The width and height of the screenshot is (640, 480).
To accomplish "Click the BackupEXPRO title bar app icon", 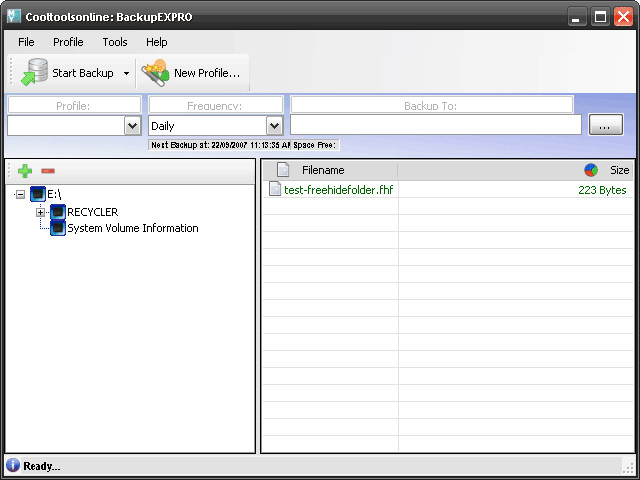I will [x=14, y=16].
